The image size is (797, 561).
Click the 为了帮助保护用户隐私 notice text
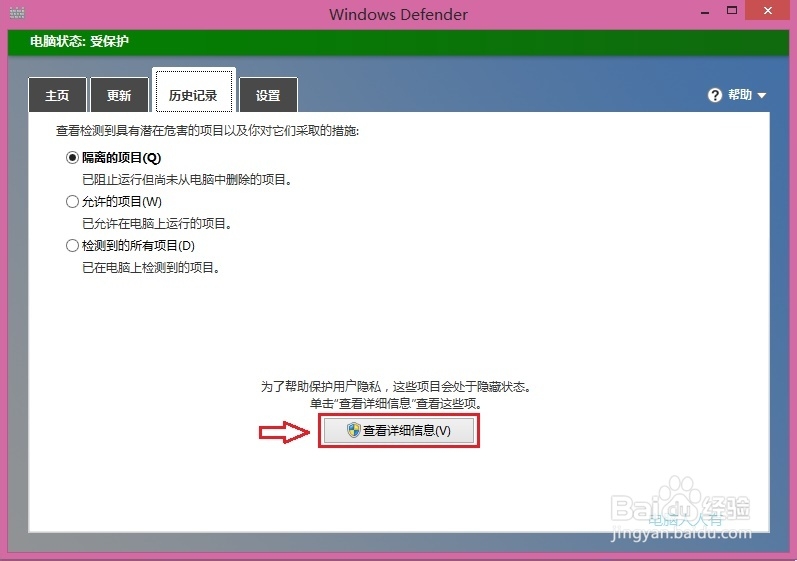(396, 387)
